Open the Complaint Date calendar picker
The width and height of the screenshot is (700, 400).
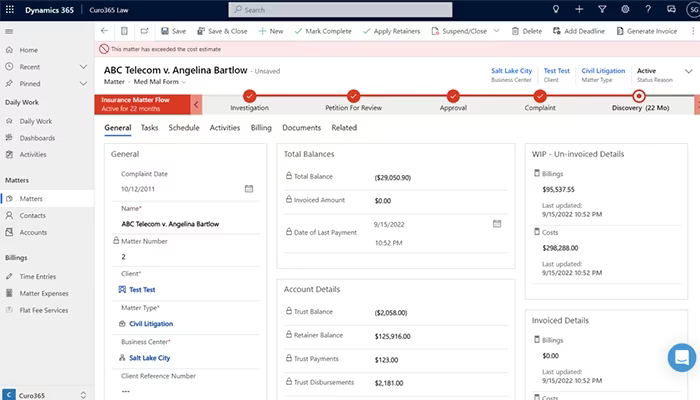[x=249, y=189]
